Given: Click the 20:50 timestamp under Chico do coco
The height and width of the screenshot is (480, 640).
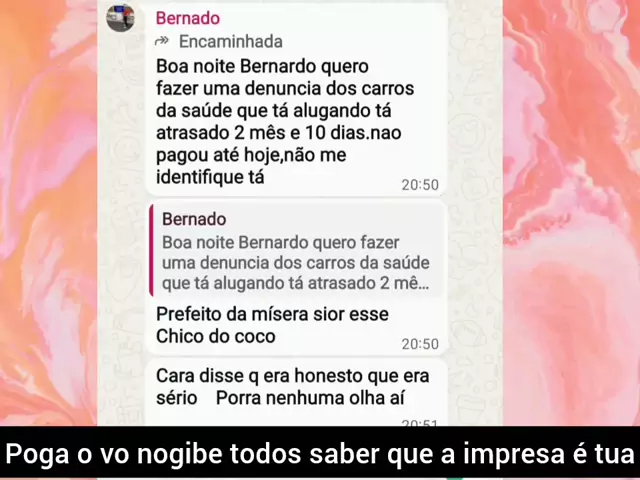Looking at the screenshot, I should click(420, 344).
